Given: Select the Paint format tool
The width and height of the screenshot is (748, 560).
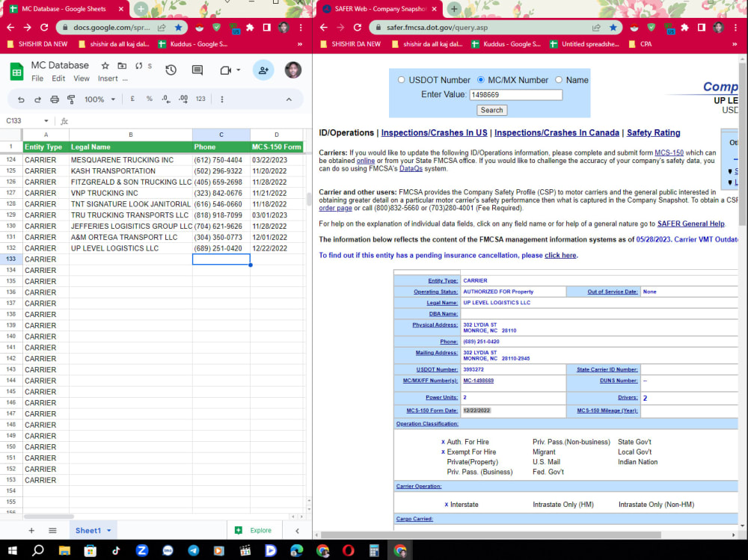Looking at the screenshot, I should coord(71,99).
